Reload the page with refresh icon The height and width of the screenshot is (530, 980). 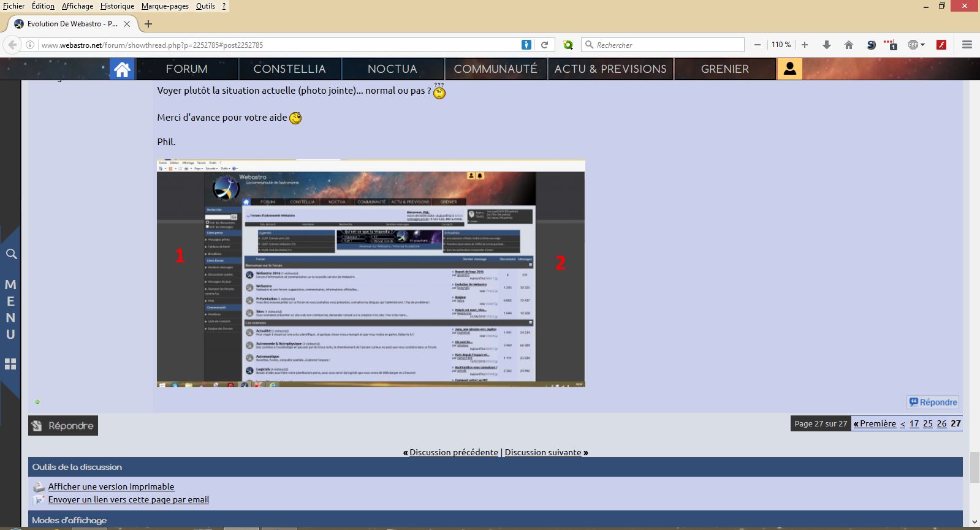pos(544,45)
